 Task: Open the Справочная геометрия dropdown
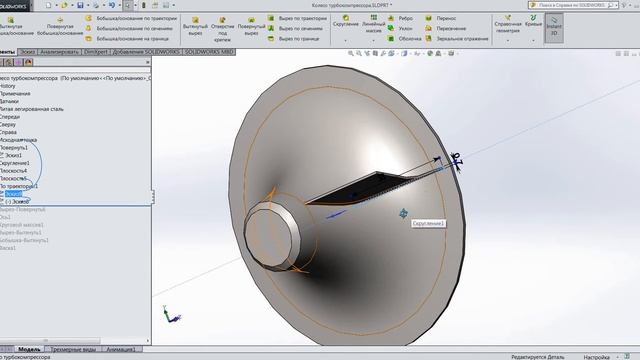tap(508, 41)
